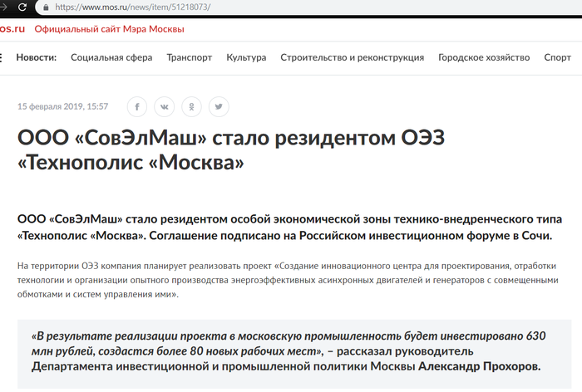Navigate to Городское хозяйство category
582x392 pixels.
pyautogui.click(x=484, y=58)
